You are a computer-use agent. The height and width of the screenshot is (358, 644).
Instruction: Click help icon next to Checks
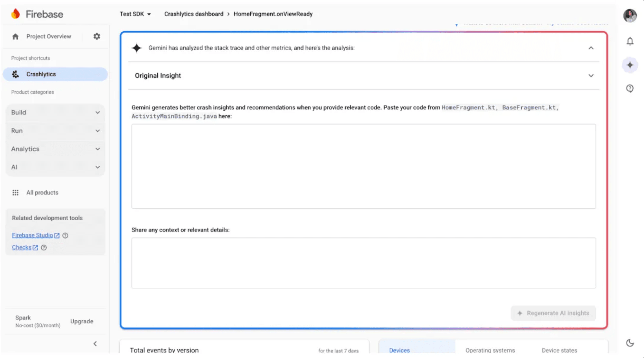pos(44,248)
